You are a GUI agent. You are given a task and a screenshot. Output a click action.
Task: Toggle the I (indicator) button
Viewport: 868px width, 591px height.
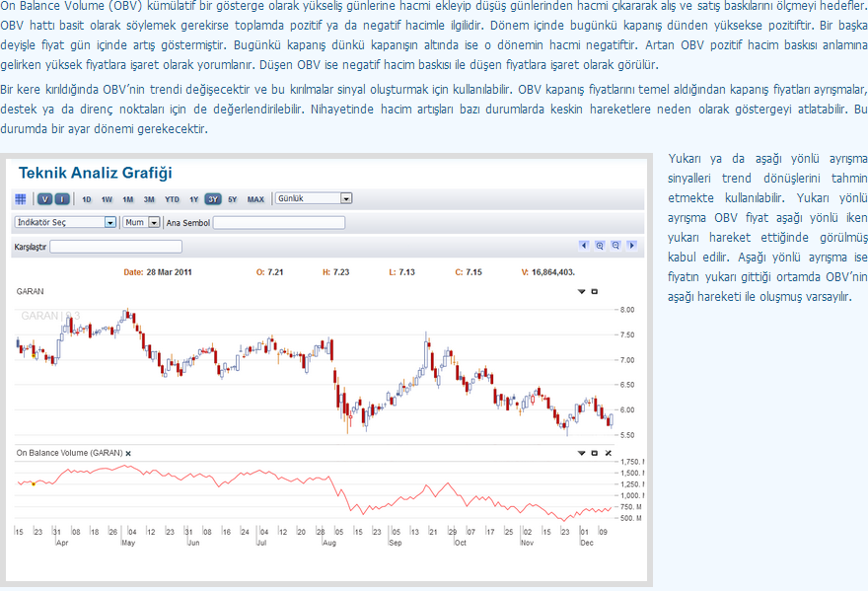(x=62, y=199)
